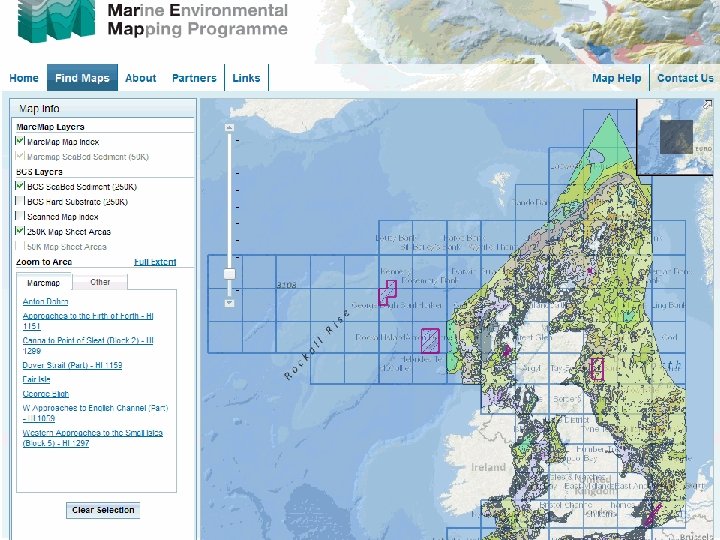Toggle Maremap SeaBed Sediment (50K) checkbox
This screenshot has height=540, width=720.
pos(20,156)
